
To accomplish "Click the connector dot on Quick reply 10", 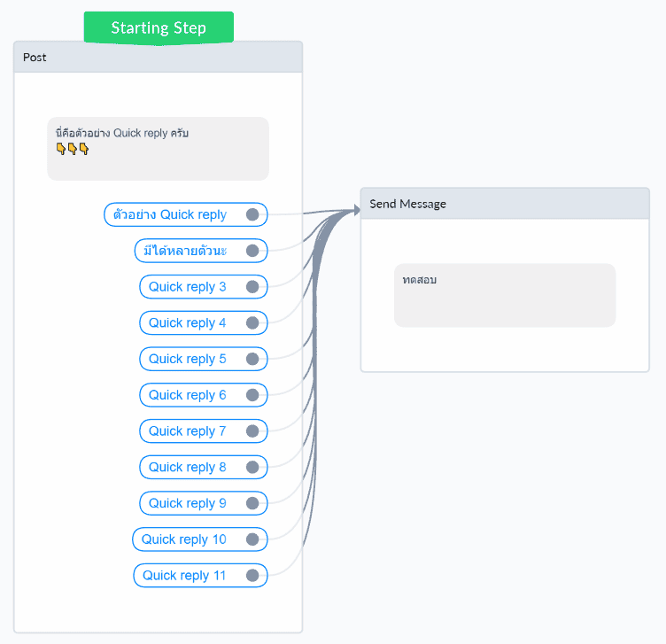I will click(252, 539).
